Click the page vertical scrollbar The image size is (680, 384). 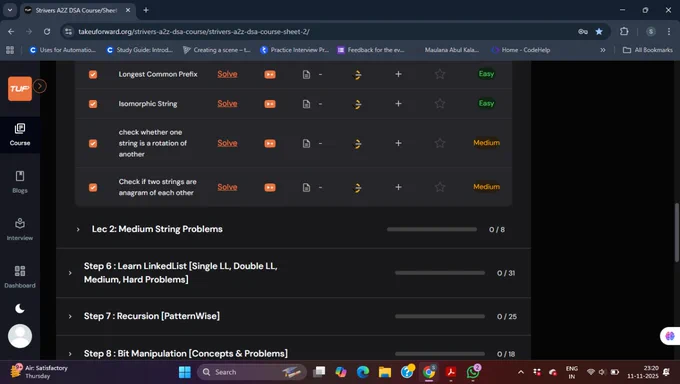click(677, 233)
